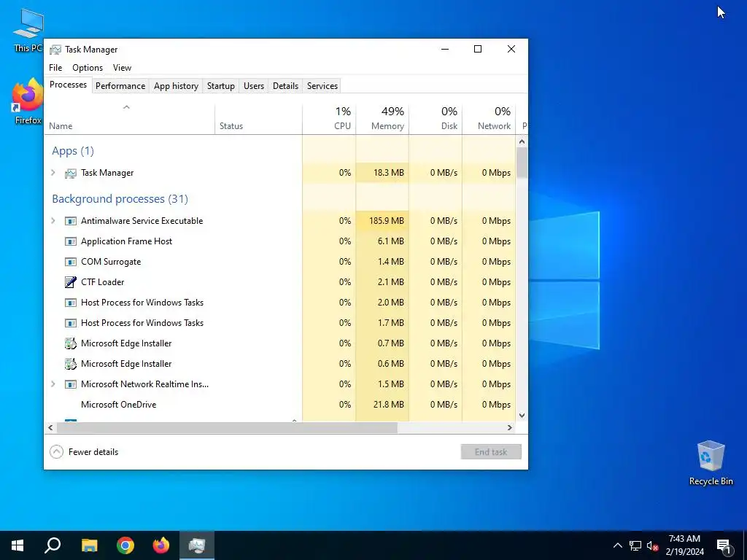The width and height of the screenshot is (747, 560).
Task: Open the notification action center
Action: pyautogui.click(x=724, y=546)
